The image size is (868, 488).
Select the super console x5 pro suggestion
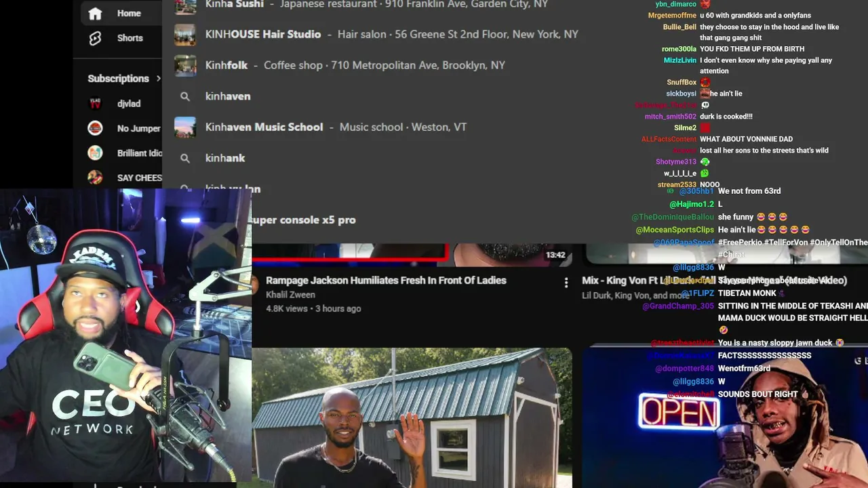tap(304, 220)
